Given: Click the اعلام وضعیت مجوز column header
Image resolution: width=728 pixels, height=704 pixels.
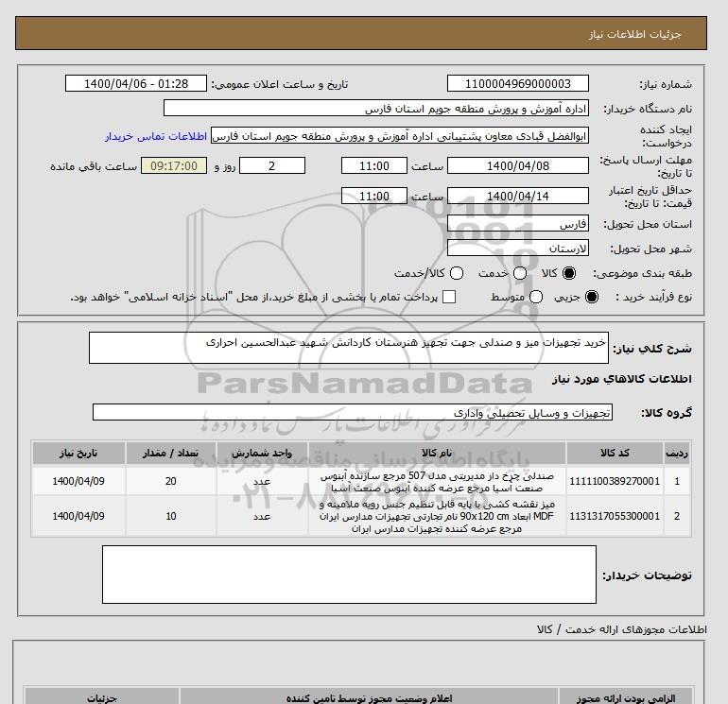Looking at the screenshot, I should pyautogui.click(x=369, y=698).
